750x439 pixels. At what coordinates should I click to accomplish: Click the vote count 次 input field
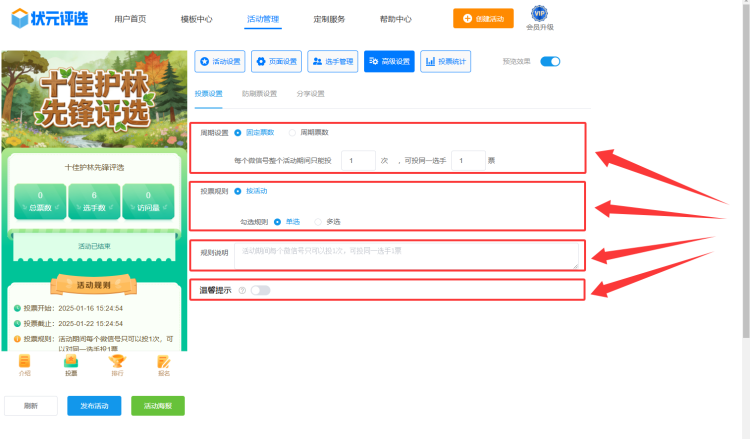pyautogui.click(x=358, y=161)
